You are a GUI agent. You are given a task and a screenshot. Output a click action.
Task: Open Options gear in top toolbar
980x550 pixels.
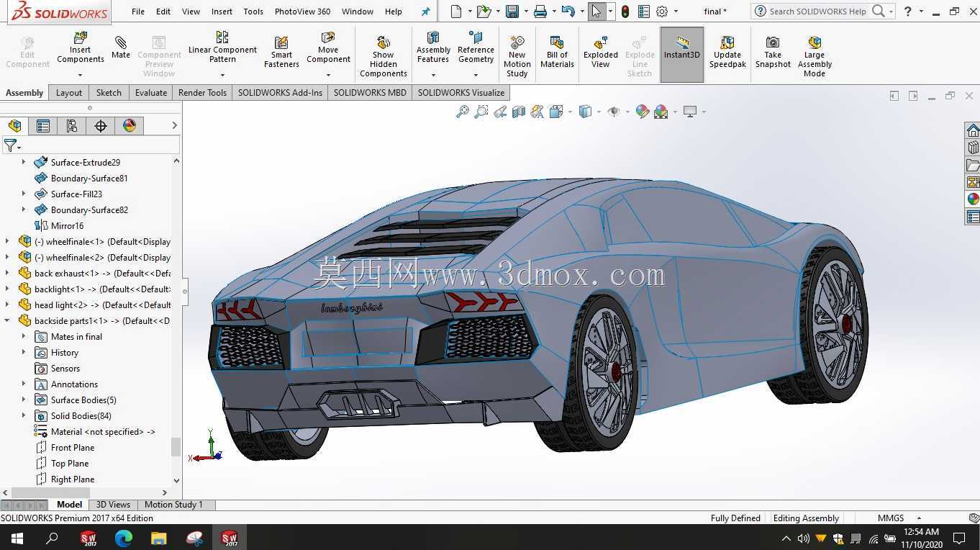pyautogui.click(x=662, y=12)
